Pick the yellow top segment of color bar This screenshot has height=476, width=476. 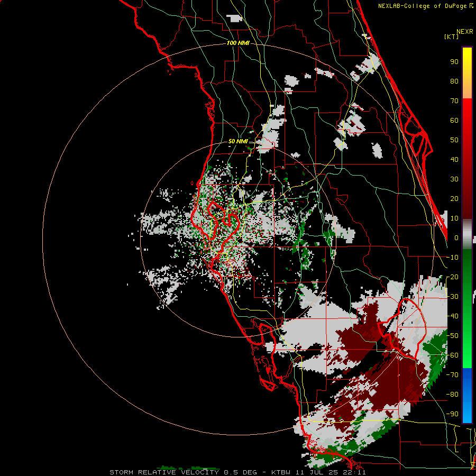click(467, 73)
